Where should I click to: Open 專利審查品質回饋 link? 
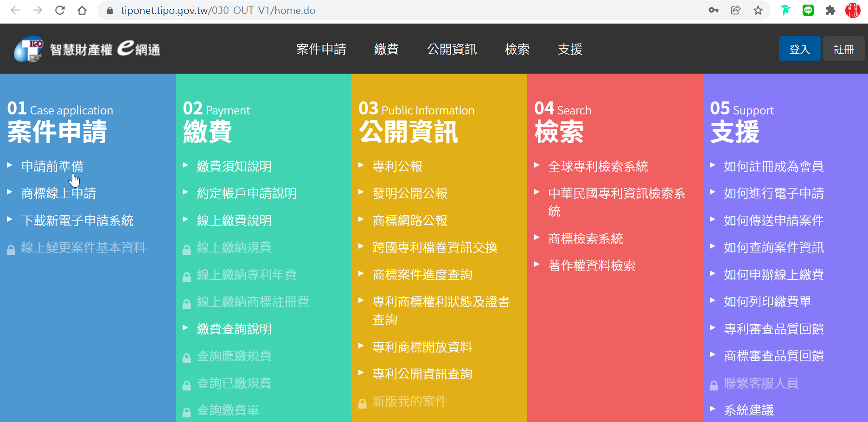coord(774,329)
